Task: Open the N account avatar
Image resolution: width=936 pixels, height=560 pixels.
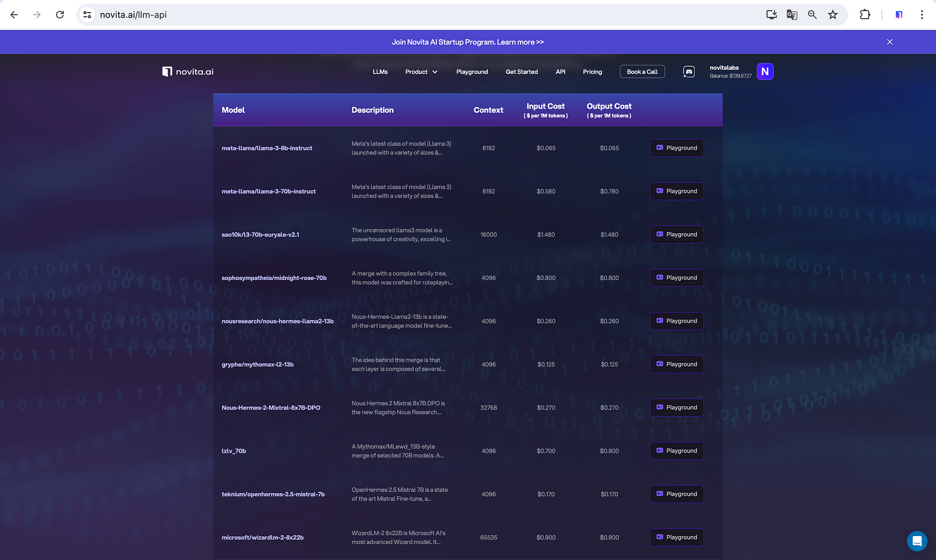Action: (765, 71)
